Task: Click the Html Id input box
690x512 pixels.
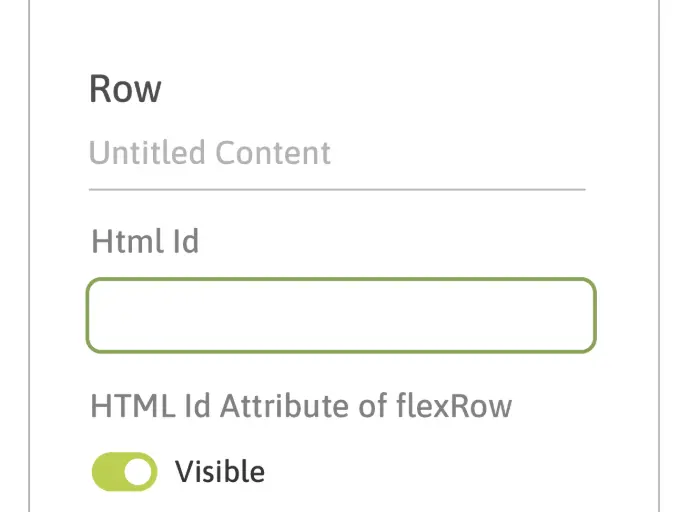Action: coord(341,316)
